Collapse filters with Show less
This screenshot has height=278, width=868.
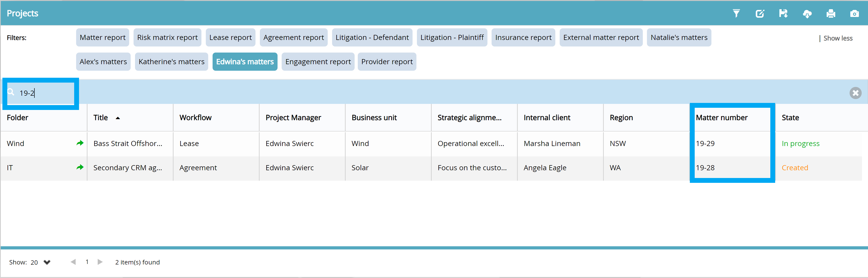(x=838, y=38)
